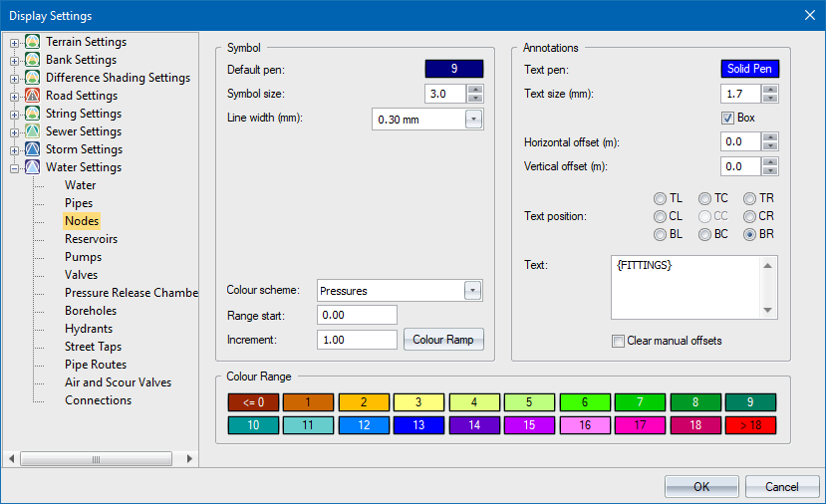
Task: Click the Range start input field
Action: (x=357, y=315)
